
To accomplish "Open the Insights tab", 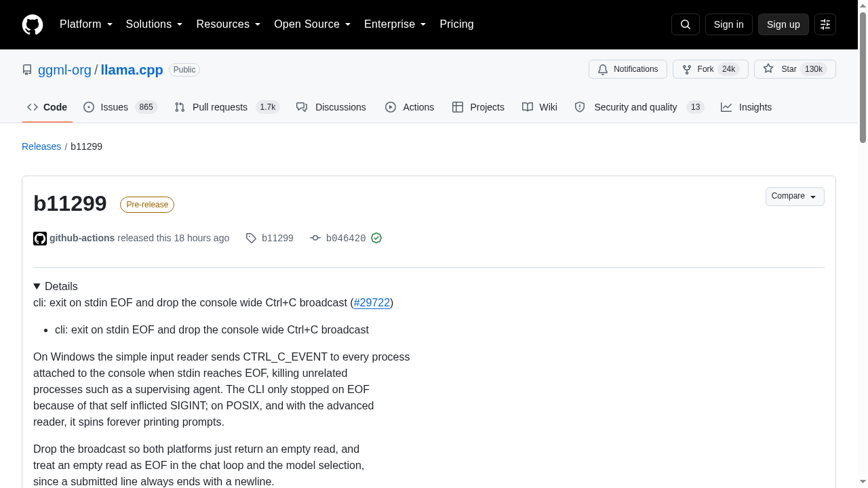I will [747, 107].
